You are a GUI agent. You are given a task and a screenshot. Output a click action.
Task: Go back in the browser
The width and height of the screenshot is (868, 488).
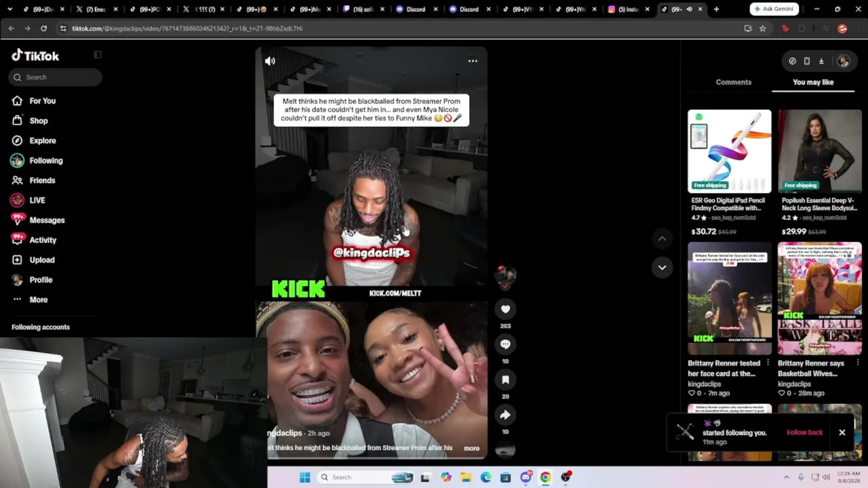11,28
